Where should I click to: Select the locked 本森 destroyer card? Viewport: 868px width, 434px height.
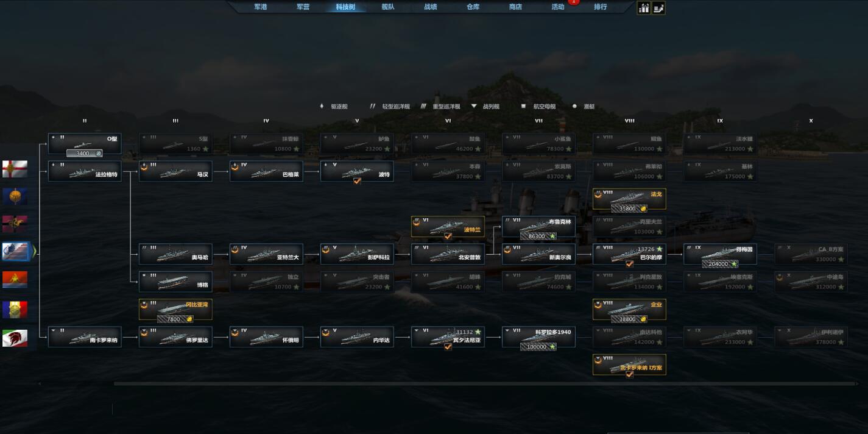coord(448,171)
